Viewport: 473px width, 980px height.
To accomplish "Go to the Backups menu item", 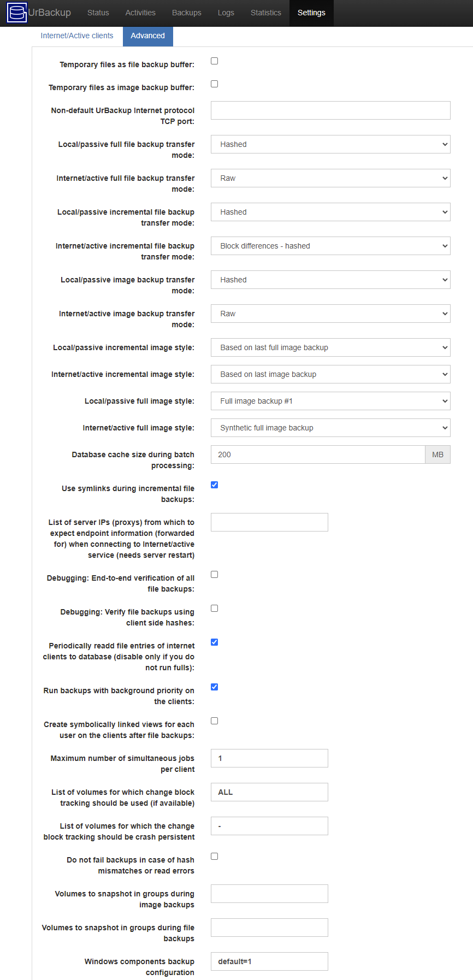I will pos(187,13).
